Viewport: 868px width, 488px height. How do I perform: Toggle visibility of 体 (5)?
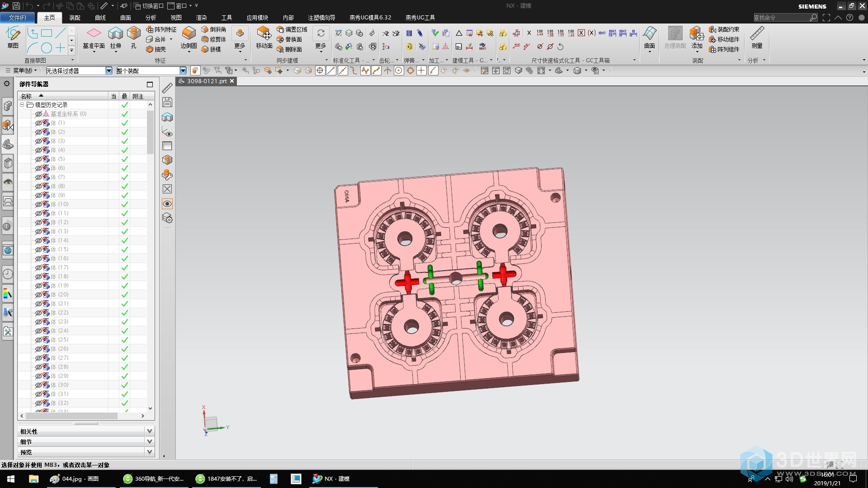point(38,159)
